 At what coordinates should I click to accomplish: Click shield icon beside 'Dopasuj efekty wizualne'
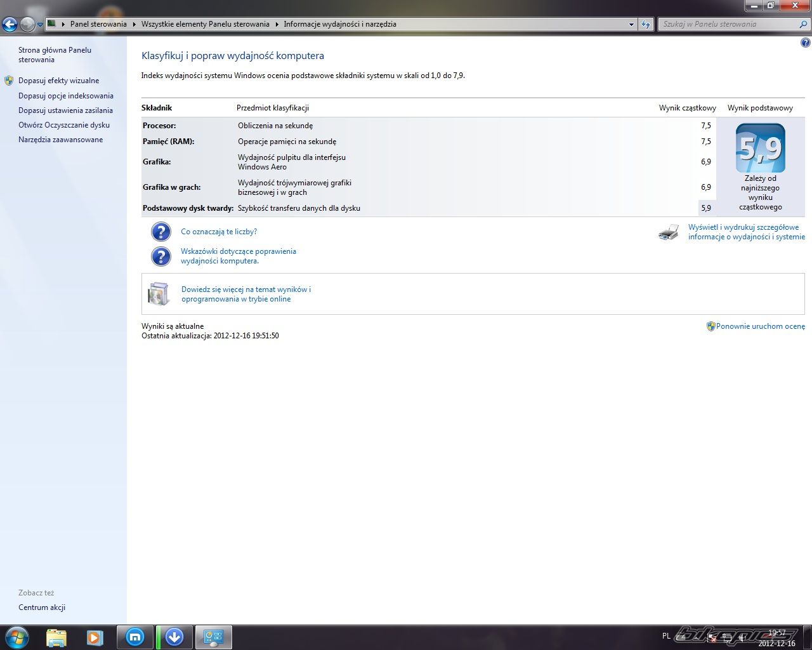[x=9, y=81]
